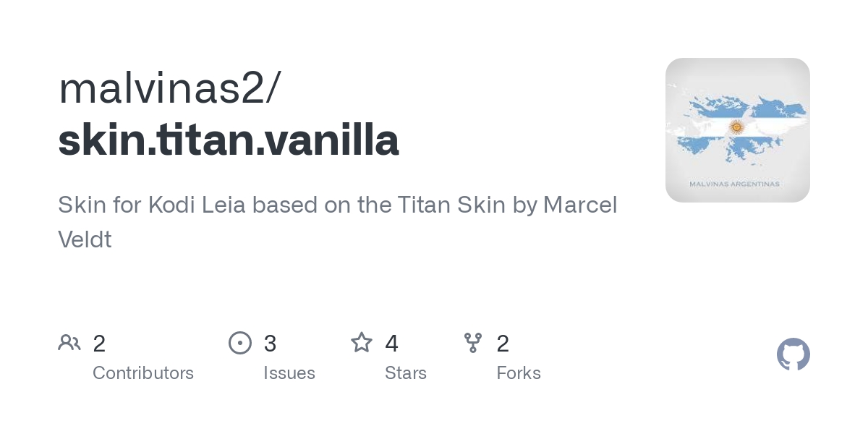Click the Contributors label
Viewport: 868px width, 434px height.
click(143, 373)
